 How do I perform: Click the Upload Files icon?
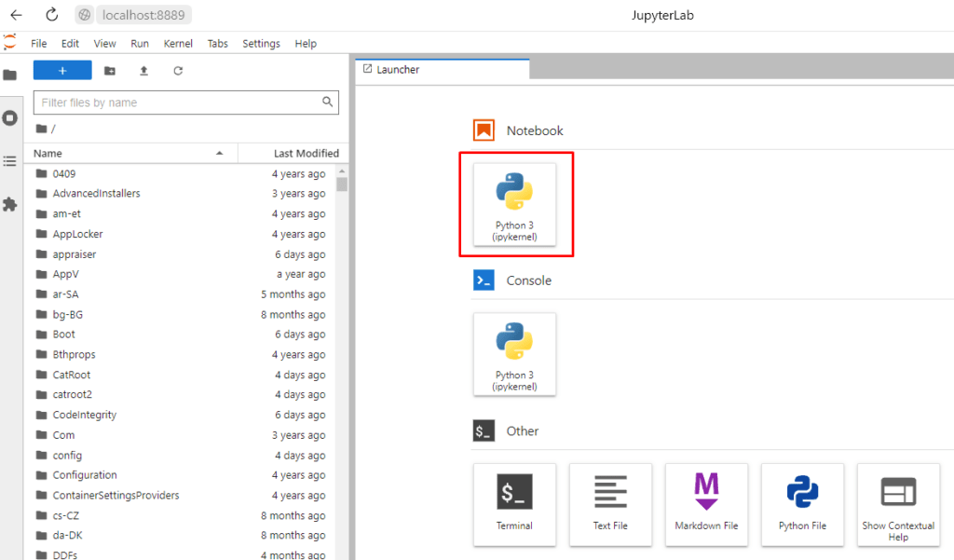(x=143, y=71)
